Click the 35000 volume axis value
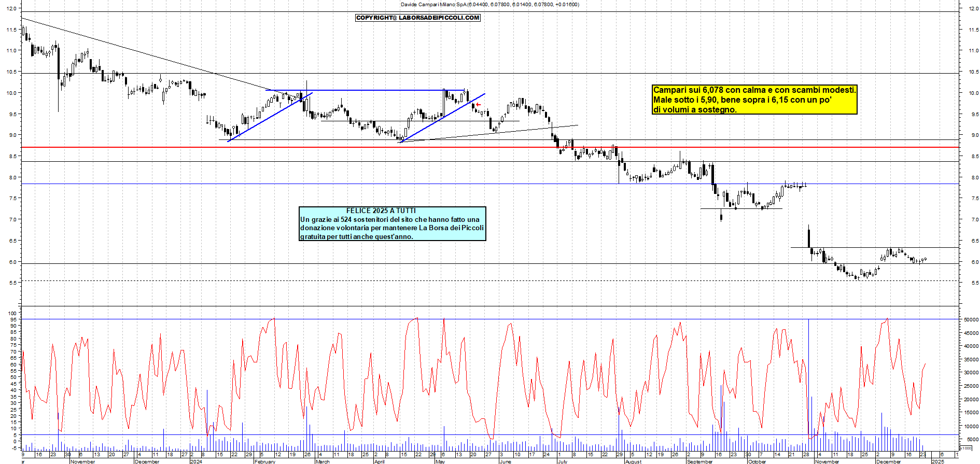This screenshot has height=464, width=980. tap(971, 360)
